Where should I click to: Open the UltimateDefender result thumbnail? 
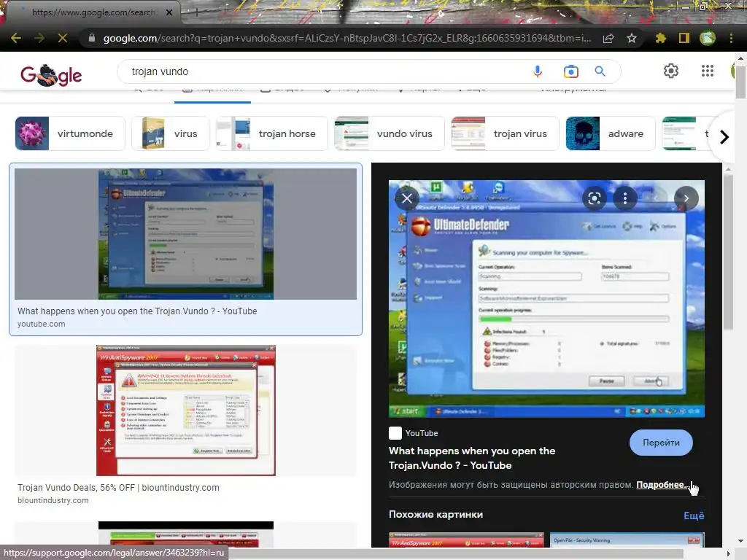186,234
